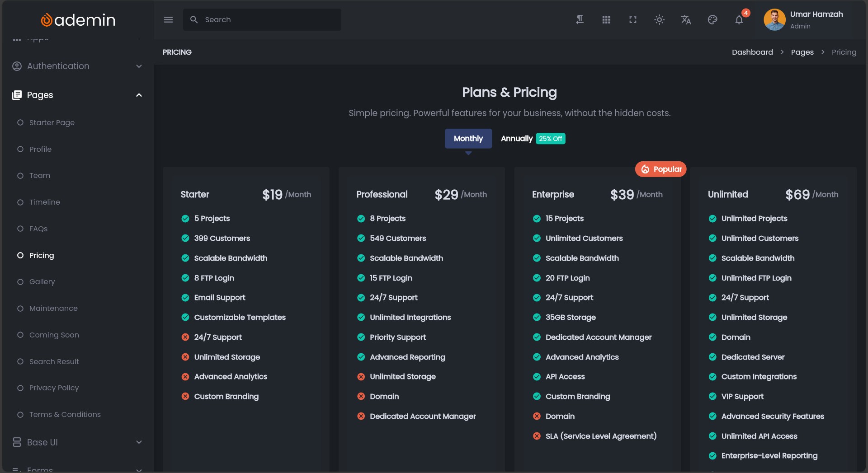Switch to Annually billing option
Viewport: 868px width, 473px height.
click(x=517, y=139)
